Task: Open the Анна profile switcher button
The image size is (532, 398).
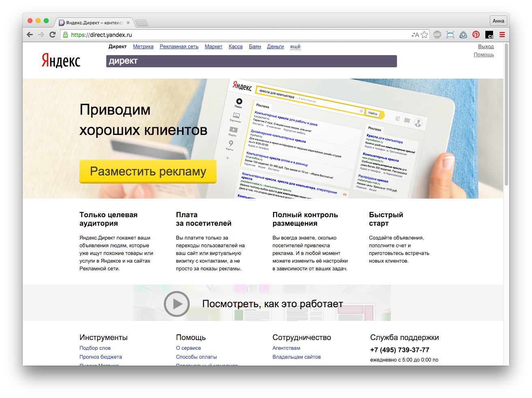Action: click(x=498, y=21)
